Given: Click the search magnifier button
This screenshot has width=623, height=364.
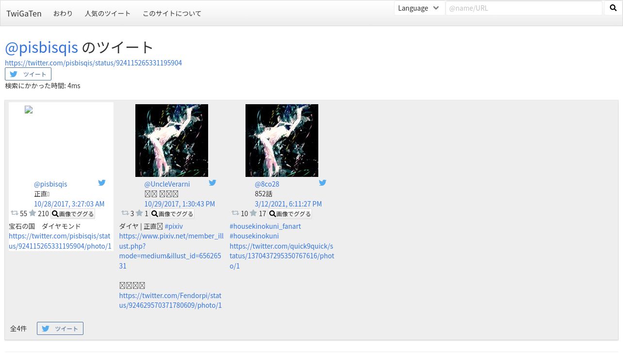Looking at the screenshot, I should tap(613, 8).
